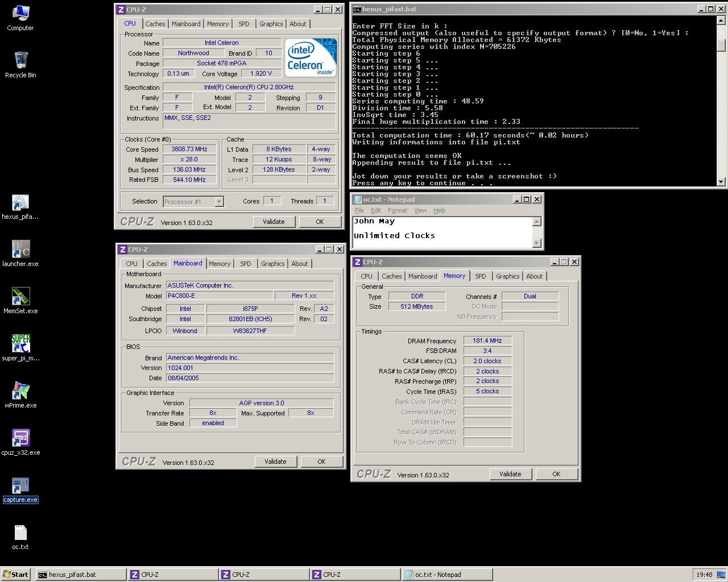Click the 'Unlimited Clocks' text in Notepad
The width and height of the screenshot is (728, 582).
[394, 235]
